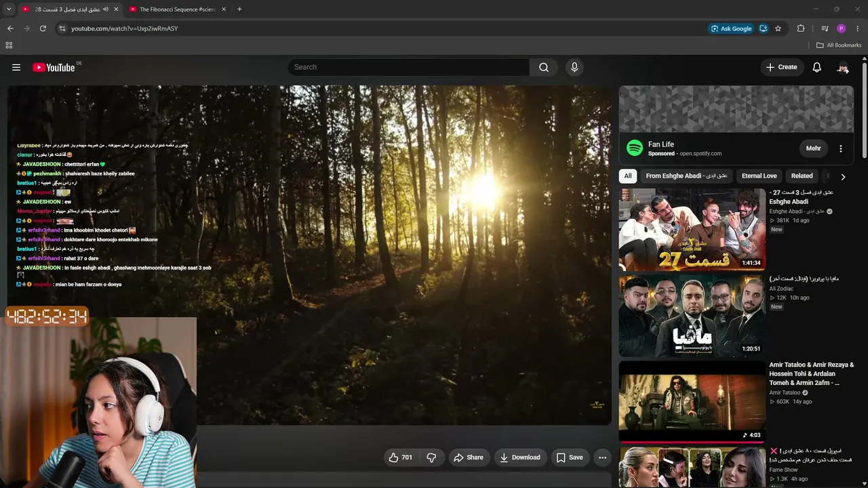The width and height of the screenshot is (868, 488).
Task: Start voice search with the microphone
Action: click(574, 67)
